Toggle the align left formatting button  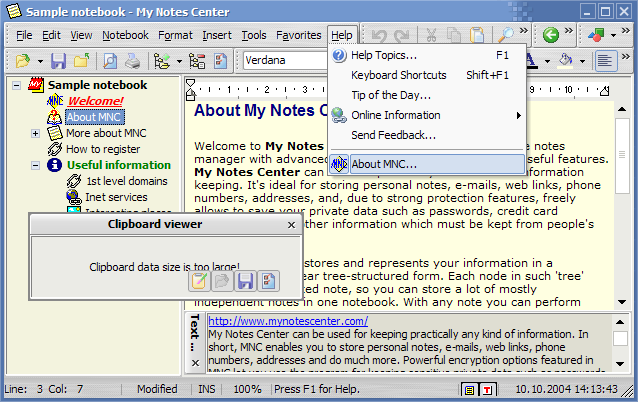[605, 61]
